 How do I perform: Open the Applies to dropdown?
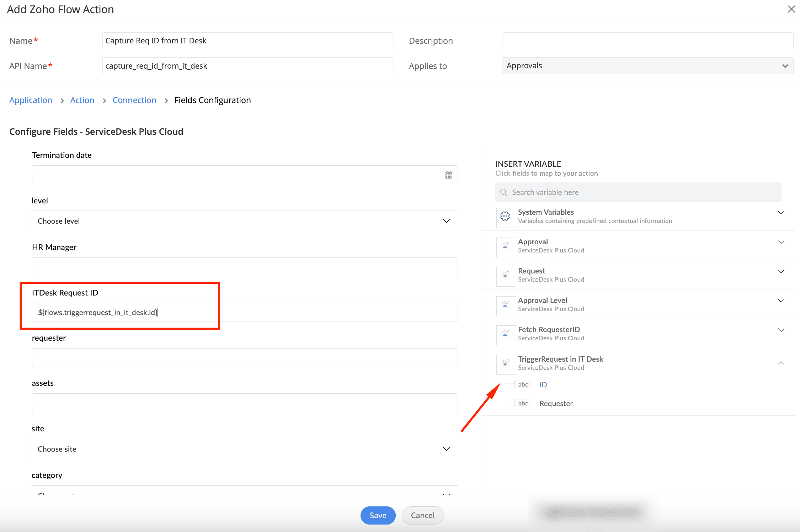(647, 66)
